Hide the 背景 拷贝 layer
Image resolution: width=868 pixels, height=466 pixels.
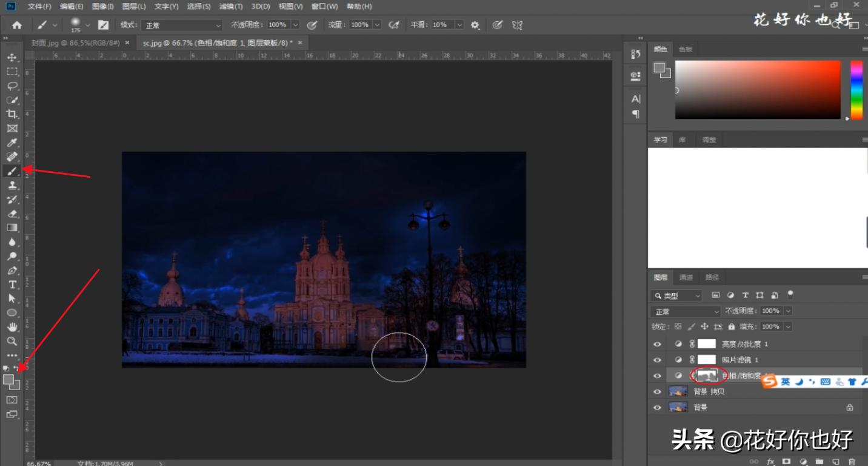(x=657, y=392)
